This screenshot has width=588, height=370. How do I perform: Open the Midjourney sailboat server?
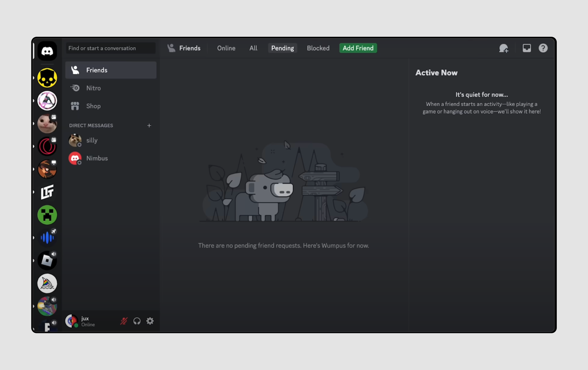pos(47,283)
